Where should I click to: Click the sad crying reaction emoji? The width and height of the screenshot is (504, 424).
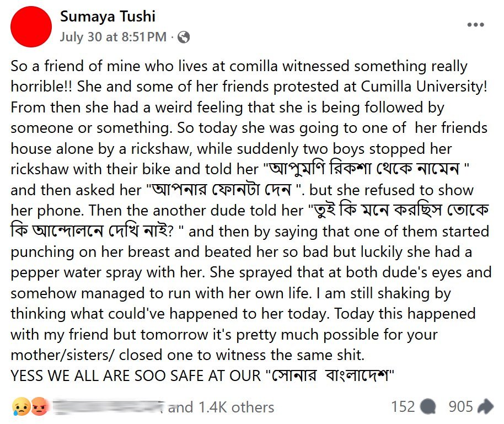coord(21,407)
